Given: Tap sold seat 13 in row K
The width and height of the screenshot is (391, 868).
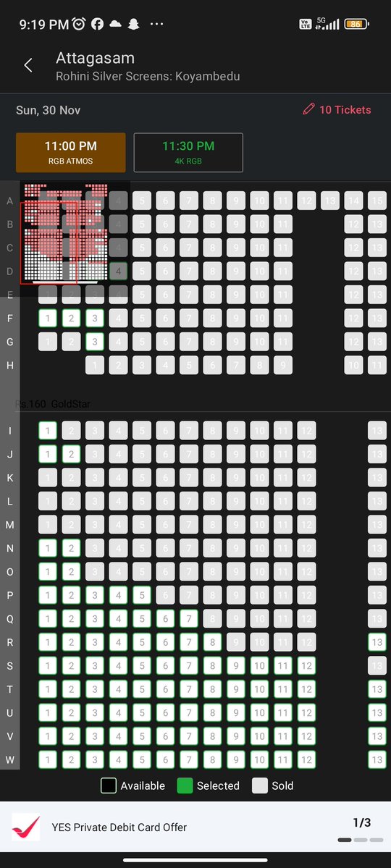Looking at the screenshot, I should 377,477.
